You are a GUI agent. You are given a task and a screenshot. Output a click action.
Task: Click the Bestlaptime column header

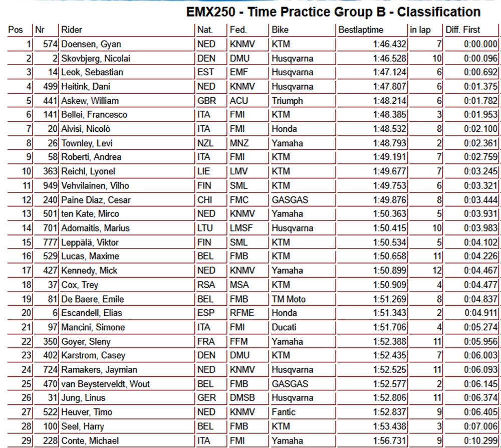361,30
